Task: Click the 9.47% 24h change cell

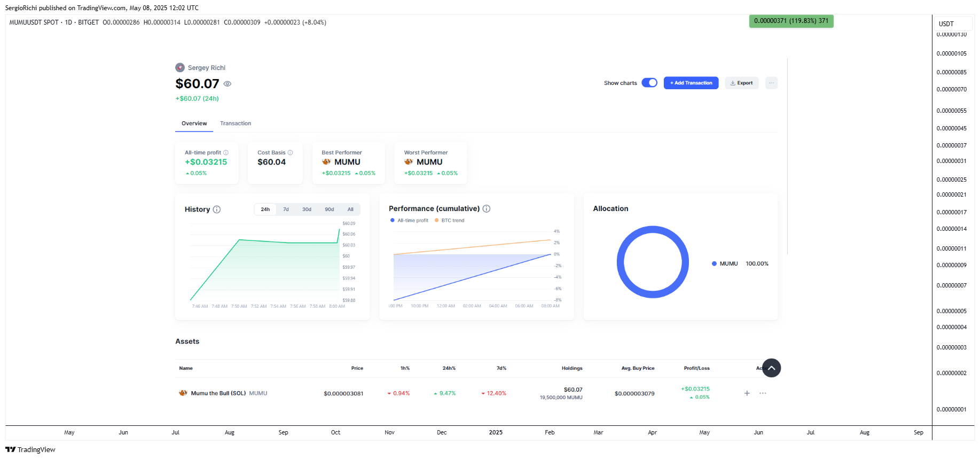Action: pos(444,393)
